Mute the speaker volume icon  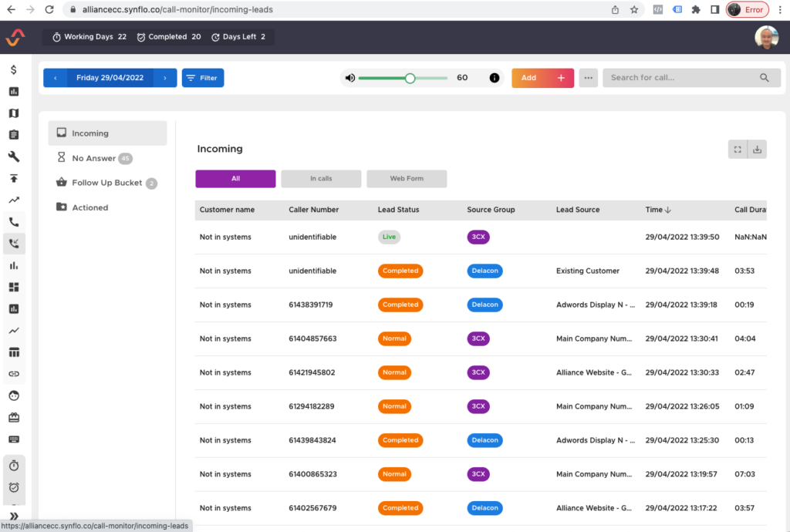(349, 78)
